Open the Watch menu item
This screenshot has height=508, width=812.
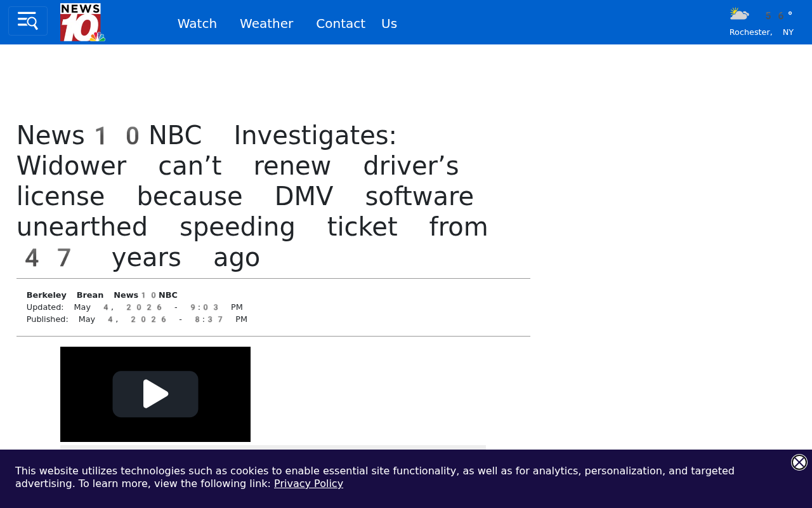pyautogui.click(x=197, y=23)
